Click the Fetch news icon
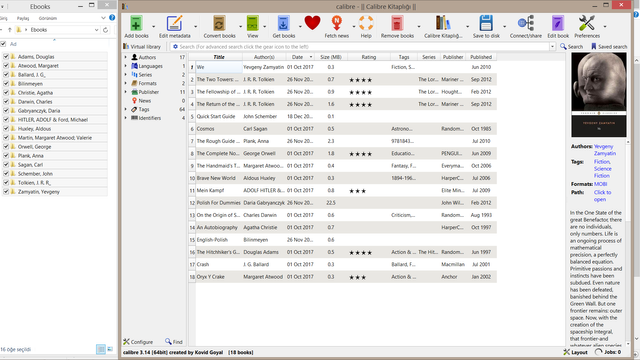The image size is (640, 360). 337,23
